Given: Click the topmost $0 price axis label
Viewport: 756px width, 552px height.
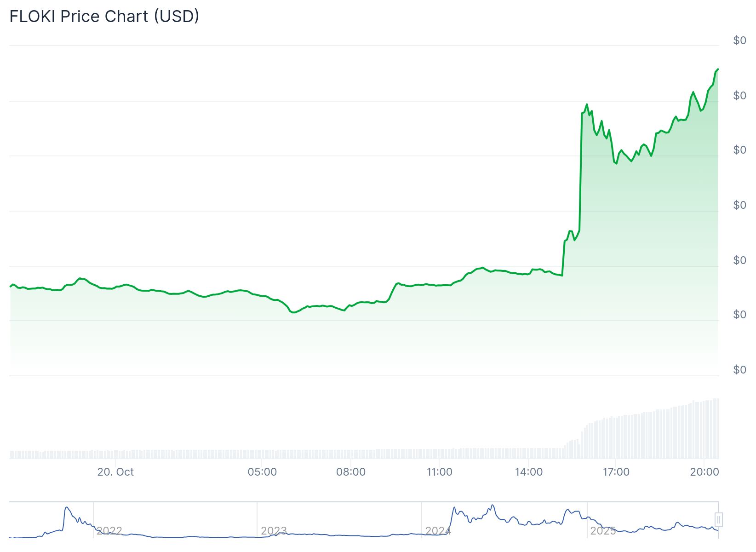Looking at the screenshot, I should pyautogui.click(x=739, y=40).
